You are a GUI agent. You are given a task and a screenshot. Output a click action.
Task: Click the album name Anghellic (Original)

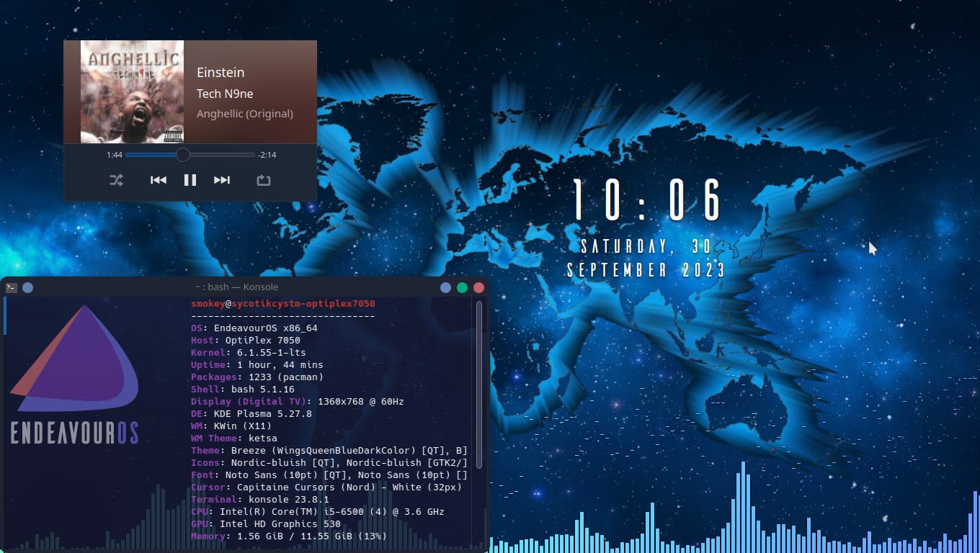point(245,114)
